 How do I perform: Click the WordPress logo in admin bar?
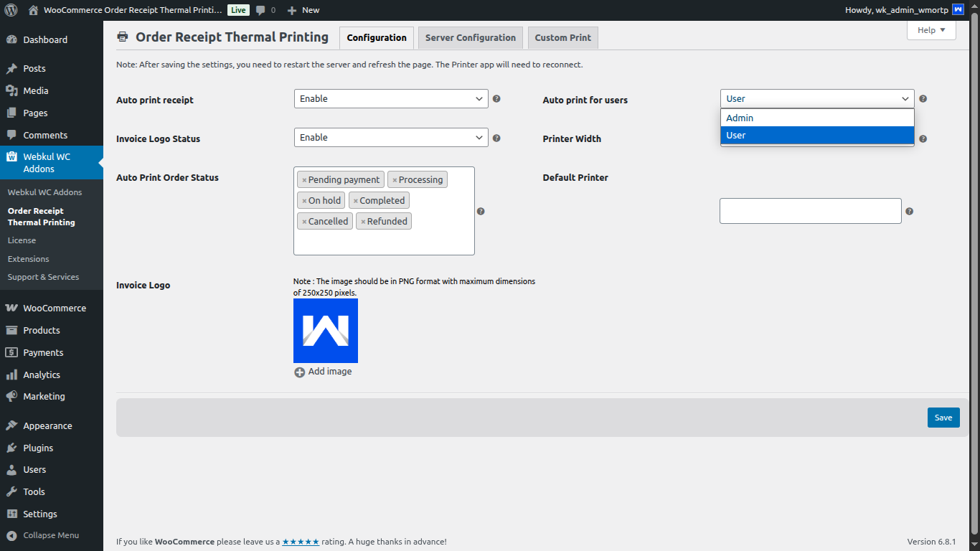(11, 10)
